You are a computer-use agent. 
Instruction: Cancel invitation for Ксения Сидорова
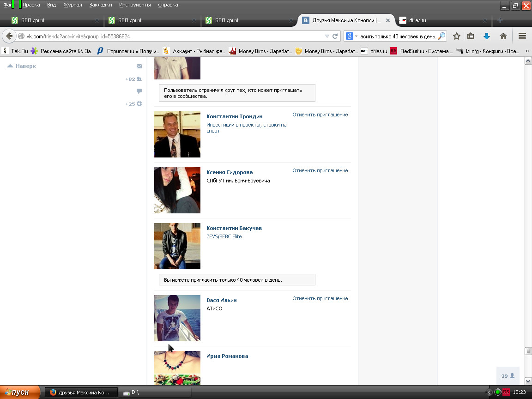click(320, 171)
